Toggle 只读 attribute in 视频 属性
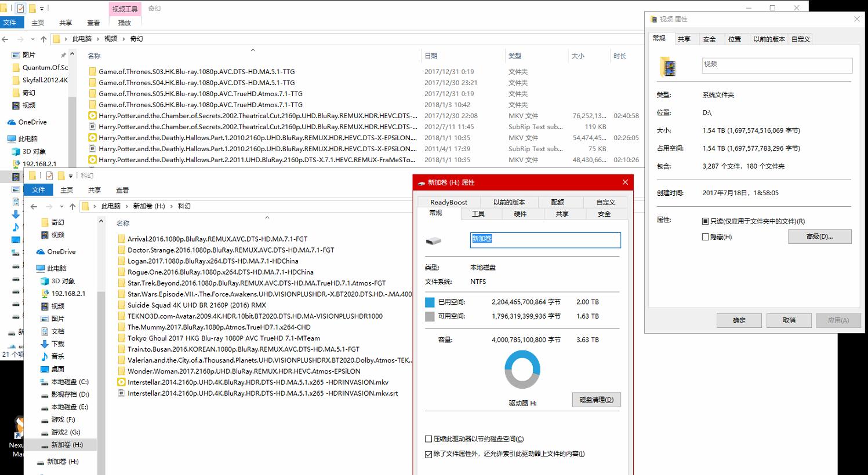 705,221
